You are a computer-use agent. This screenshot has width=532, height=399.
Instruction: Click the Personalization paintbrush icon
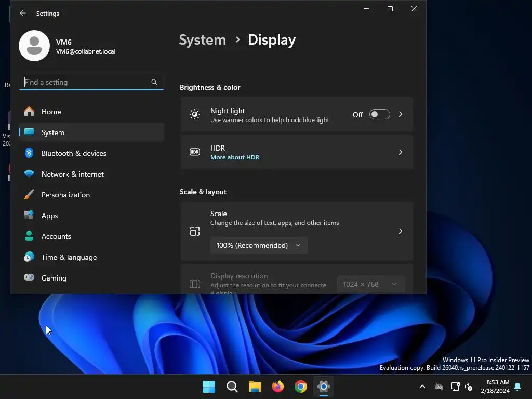click(x=29, y=194)
